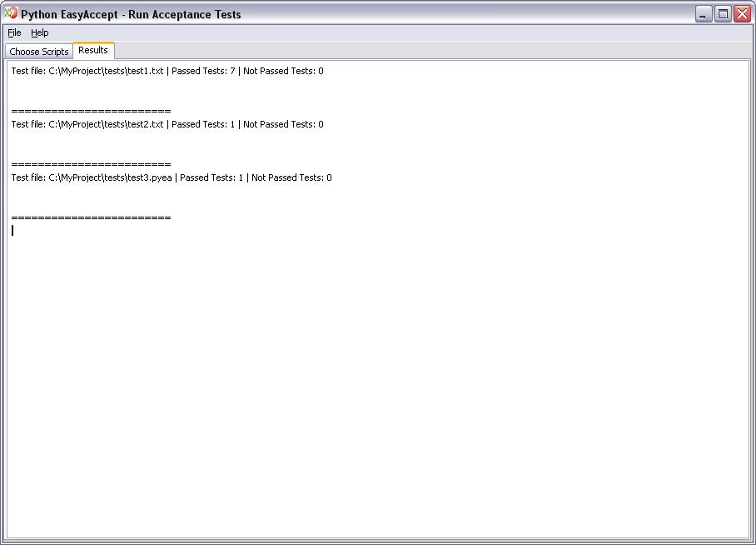The image size is (756, 545).
Task: Click the separator line below test1.txt result
Action: (91, 111)
